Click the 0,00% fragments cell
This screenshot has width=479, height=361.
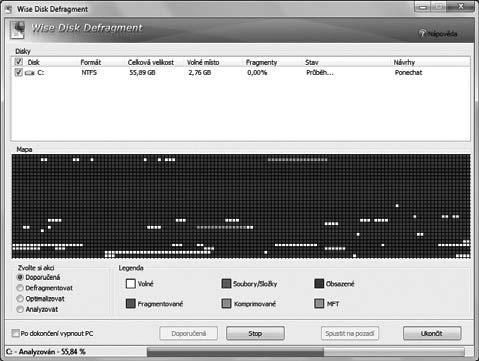pyautogui.click(x=257, y=72)
